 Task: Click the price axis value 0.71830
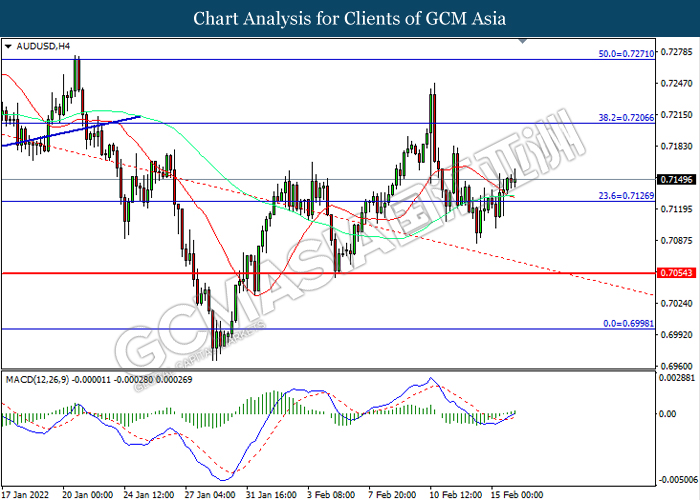click(x=676, y=146)
